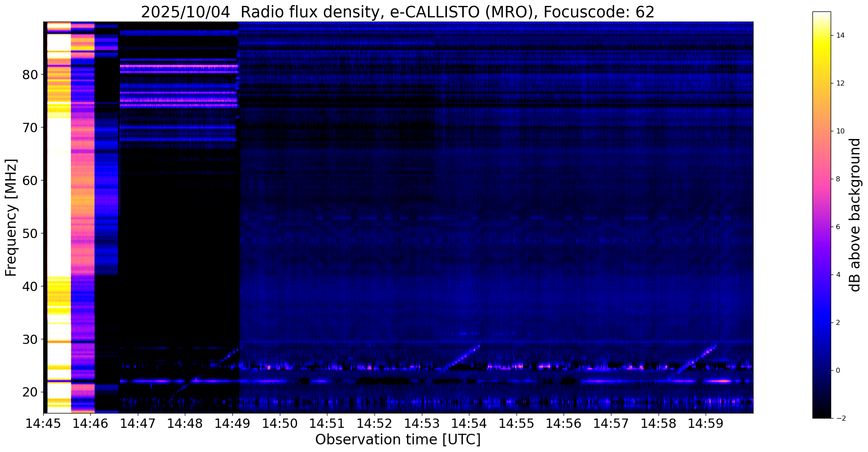Click the "Observation time [UTC]" axis label
868x452 pixels.
click(x=398, y=440)
